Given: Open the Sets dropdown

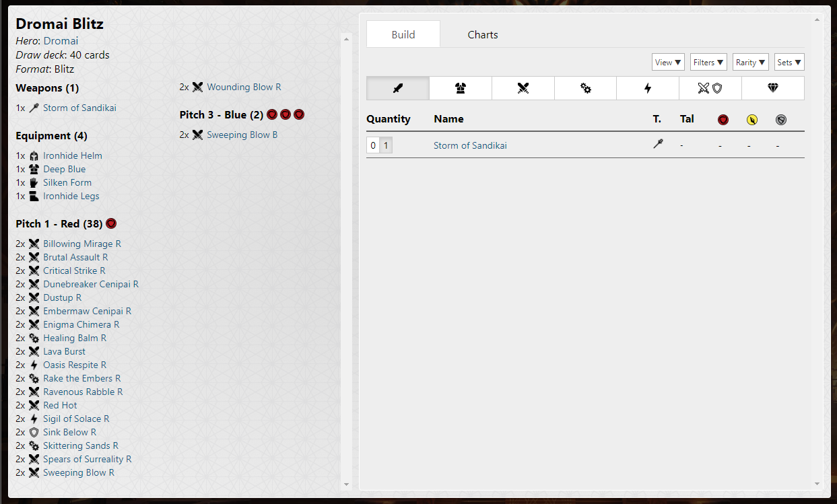Looking at the screenshot, I should (789, 62).
